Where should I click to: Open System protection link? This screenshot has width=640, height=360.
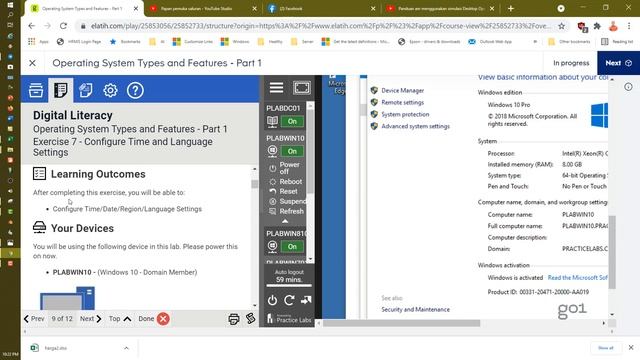pyautogui.click(x=405, y=114)
